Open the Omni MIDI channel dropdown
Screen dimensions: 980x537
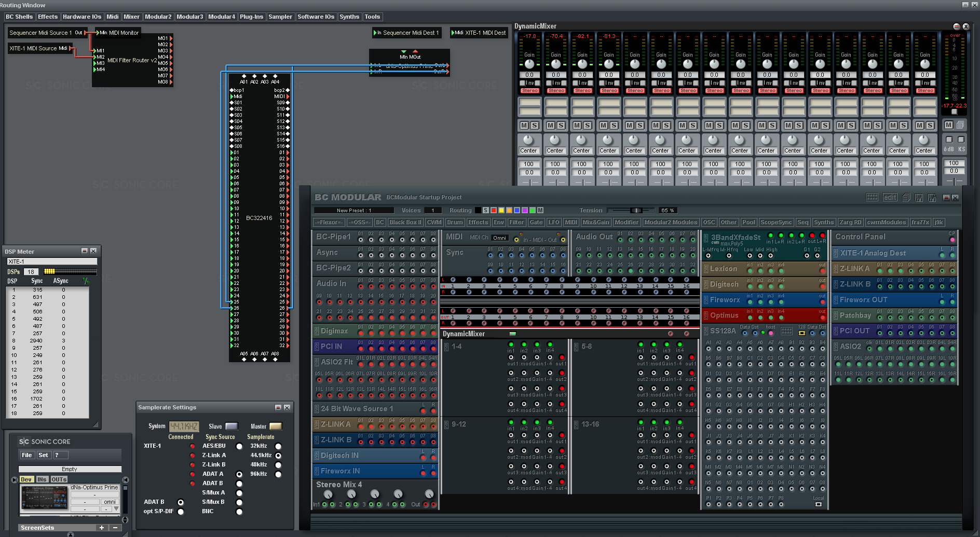click(499, 238)
